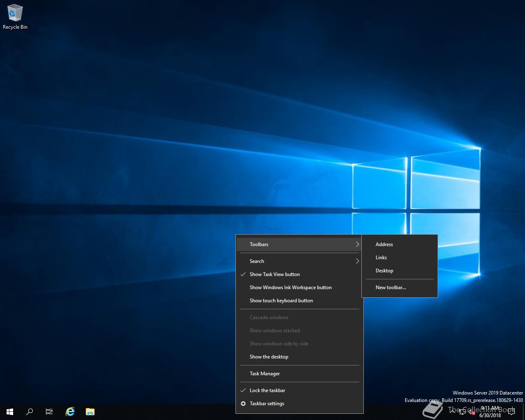The width and height of the screenshot is (525, 420).
Task: Enable the Links toolbar
Action: coord(399,258)
